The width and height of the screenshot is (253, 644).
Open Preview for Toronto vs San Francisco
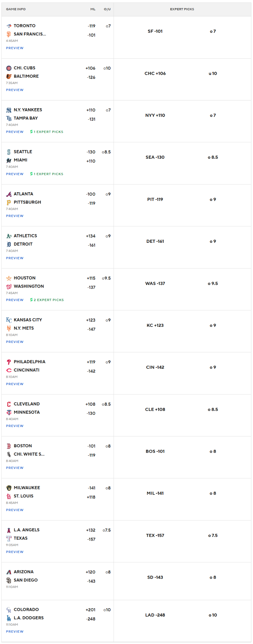(15, 48)
